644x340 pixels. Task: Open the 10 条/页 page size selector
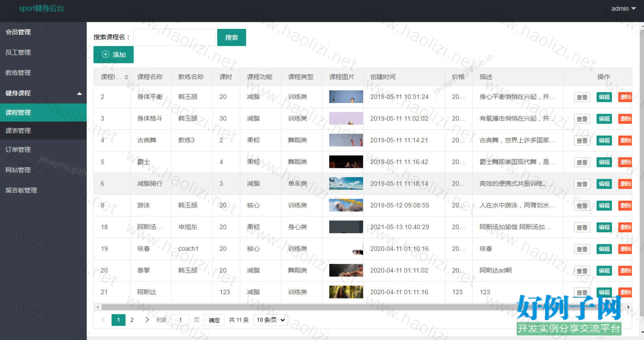point(270,320)
